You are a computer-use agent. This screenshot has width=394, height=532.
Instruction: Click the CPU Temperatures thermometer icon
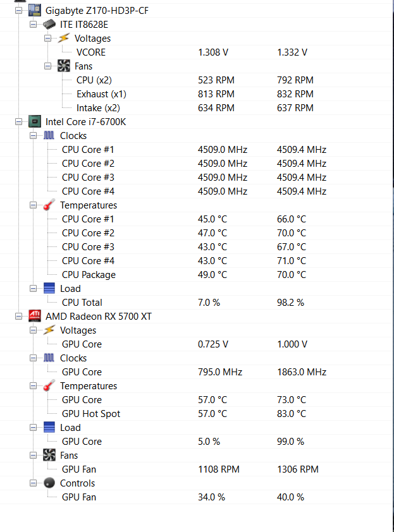point(49,205)
